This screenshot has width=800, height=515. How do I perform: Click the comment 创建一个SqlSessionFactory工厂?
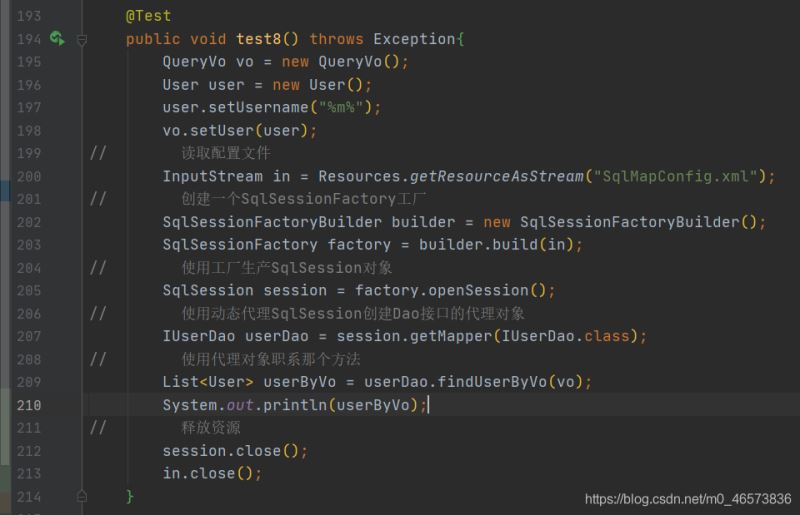[x=304, y=199]
